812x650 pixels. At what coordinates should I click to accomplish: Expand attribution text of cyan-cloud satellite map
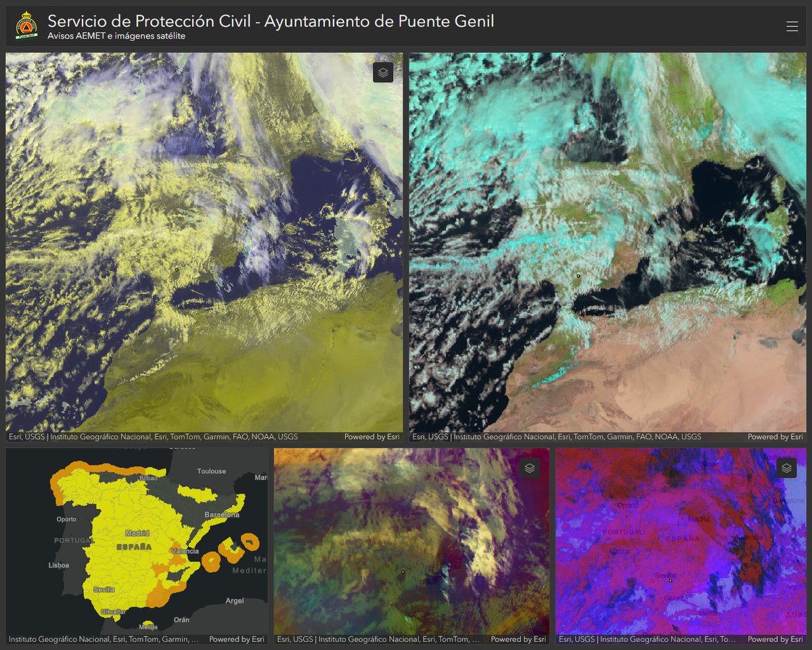556,437
